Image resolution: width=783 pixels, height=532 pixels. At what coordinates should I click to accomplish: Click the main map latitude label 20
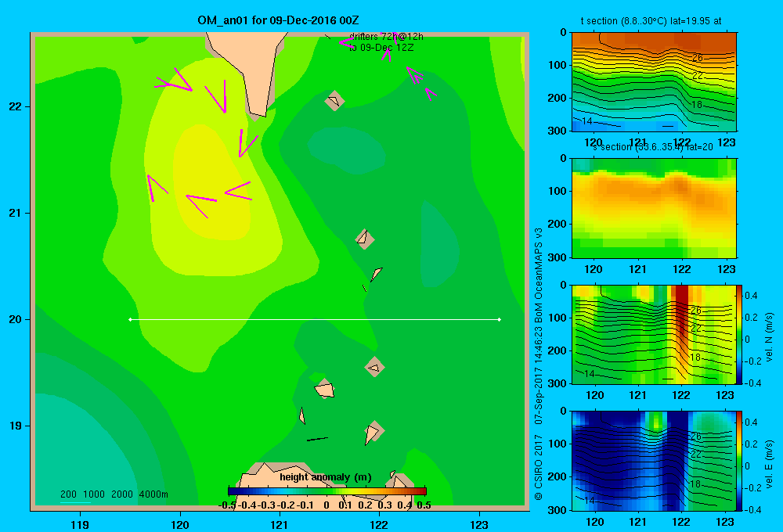[16, 319]
